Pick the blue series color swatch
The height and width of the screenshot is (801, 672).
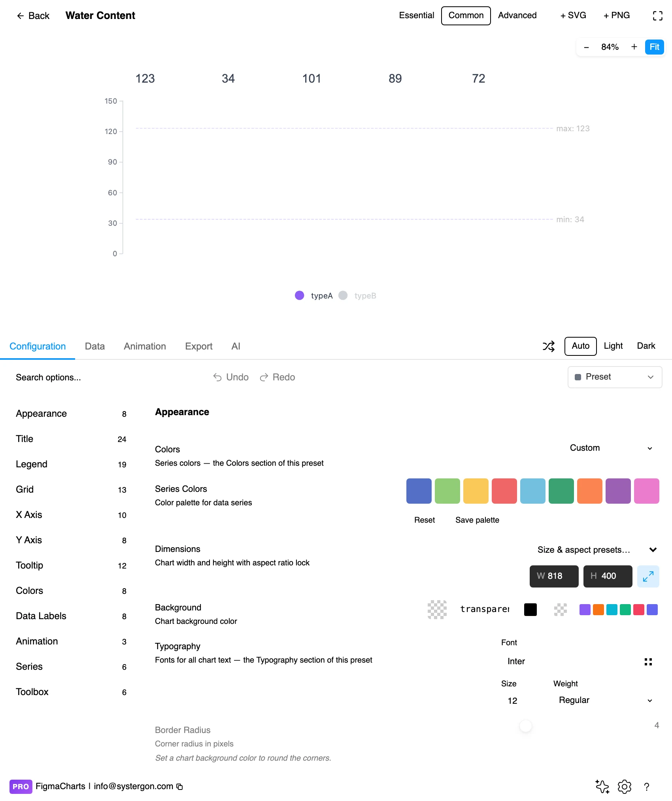tap(419, 491)
